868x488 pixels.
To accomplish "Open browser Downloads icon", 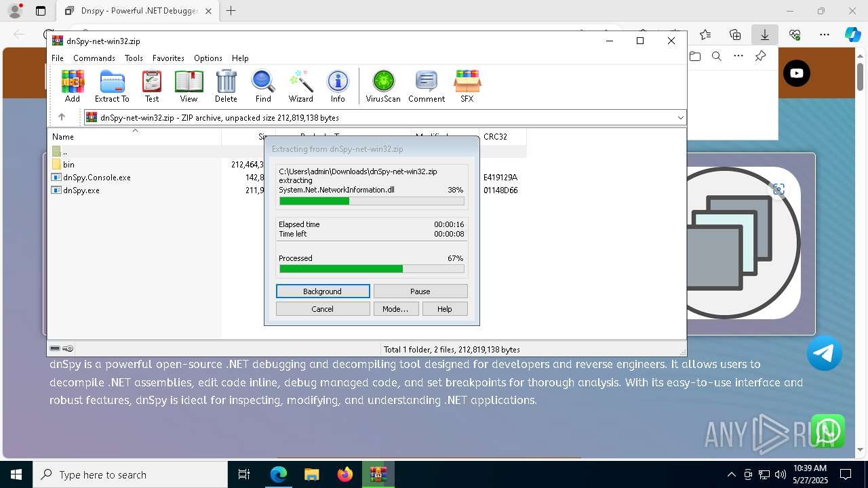I will tap(764, 35).
